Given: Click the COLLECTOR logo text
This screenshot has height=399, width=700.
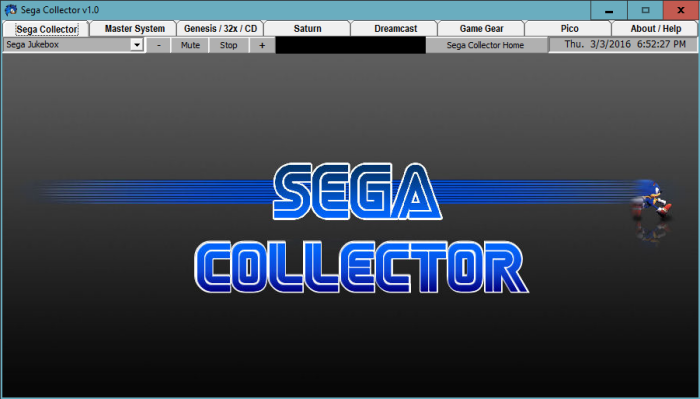Looking at the screenshot, I should [x=362, y=267].
